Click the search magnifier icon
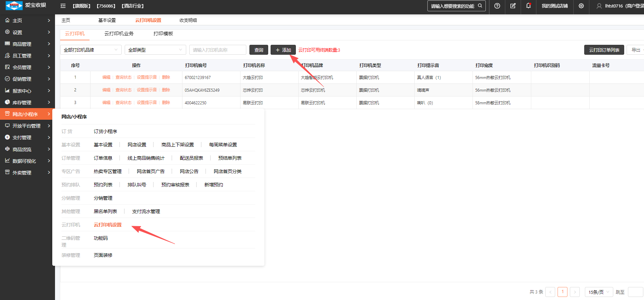Viewport: 644px width, 300px height. click(480, 6)
